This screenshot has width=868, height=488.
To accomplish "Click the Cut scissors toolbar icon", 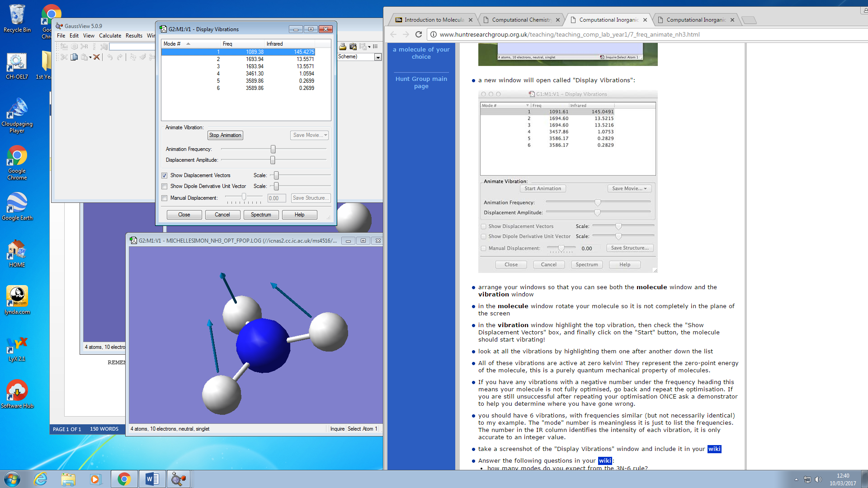I will (x=64, y=57).
